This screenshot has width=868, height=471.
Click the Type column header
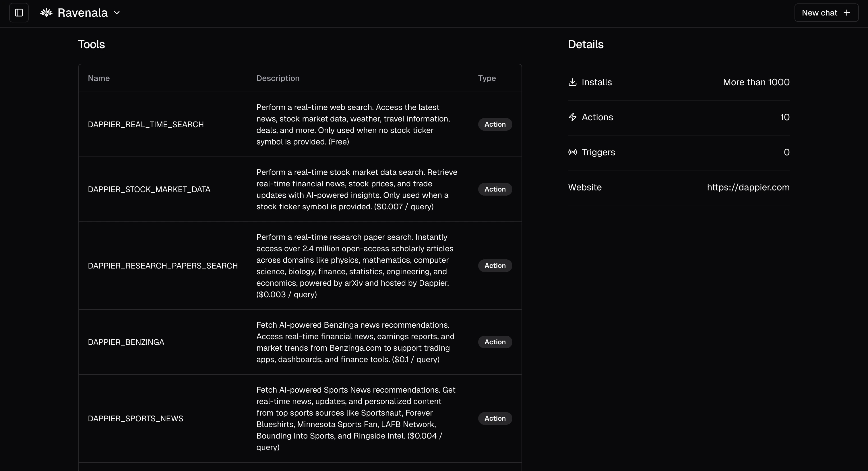[x=487, y=78]
